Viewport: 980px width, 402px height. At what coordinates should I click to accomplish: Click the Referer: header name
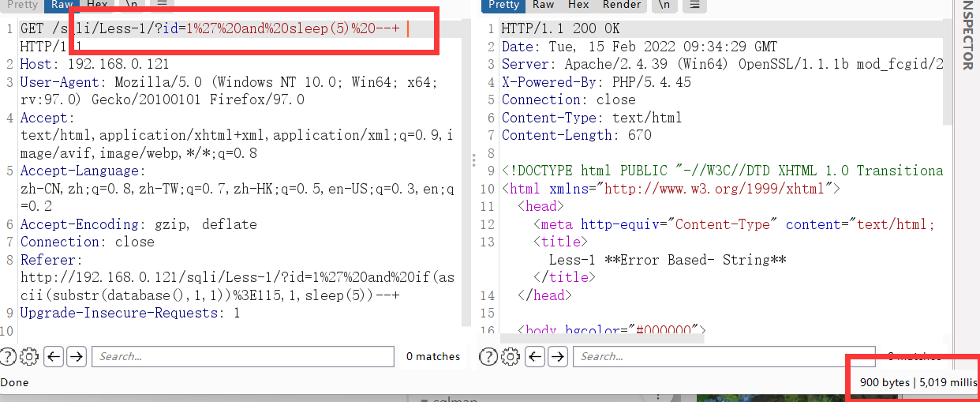[x=51, y=260]
